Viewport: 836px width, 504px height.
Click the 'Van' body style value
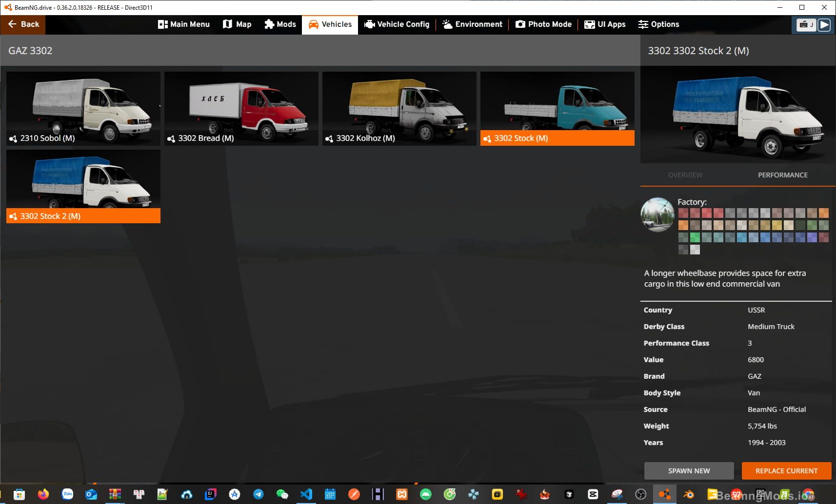(754, 393)
